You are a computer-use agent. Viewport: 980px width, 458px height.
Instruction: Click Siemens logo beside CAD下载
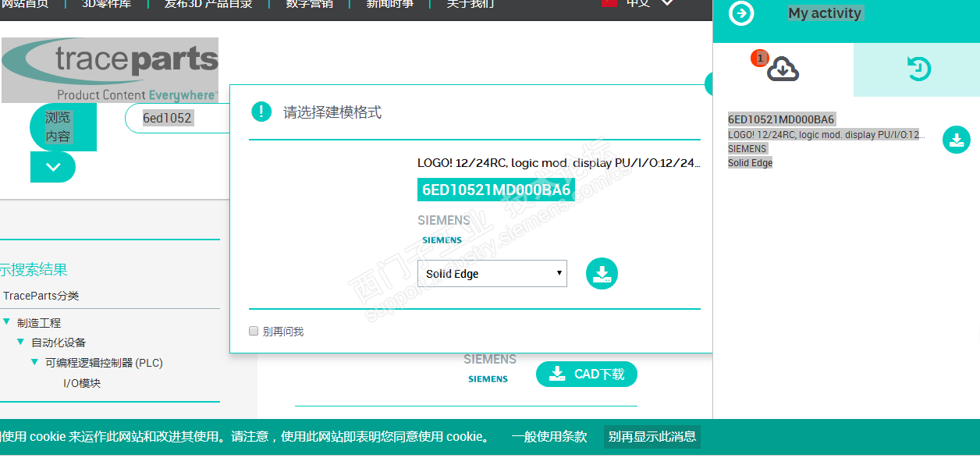click(488, 379)
